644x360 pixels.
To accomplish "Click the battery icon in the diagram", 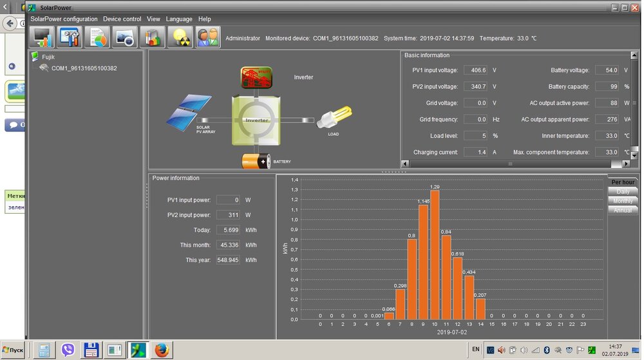I will (x=256, y=161).
